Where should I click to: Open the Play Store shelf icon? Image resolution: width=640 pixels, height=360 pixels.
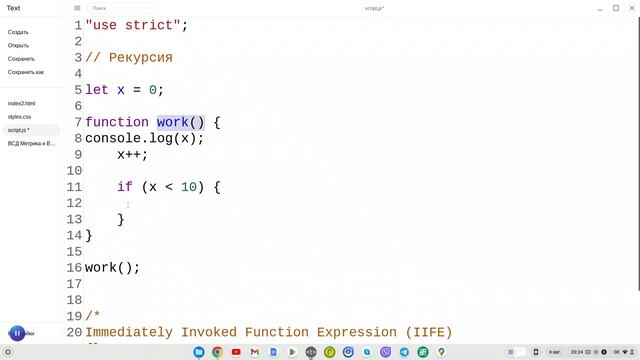292,352
